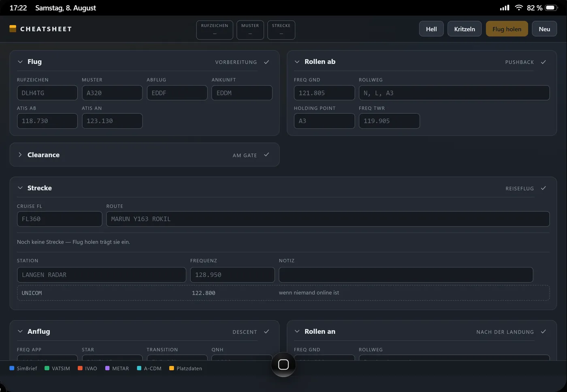This screenshot has width=567, height=392.
Task: Tick the Strecke Reiseflug checkmark
Action: [x=544, y=188]
